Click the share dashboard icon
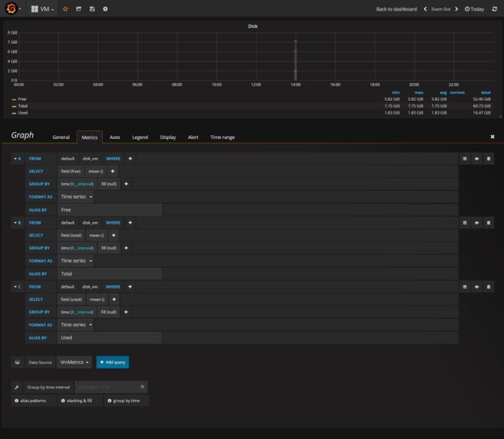Image resolution: width=504 pixels, height=439 pixels. click(78, 9)
